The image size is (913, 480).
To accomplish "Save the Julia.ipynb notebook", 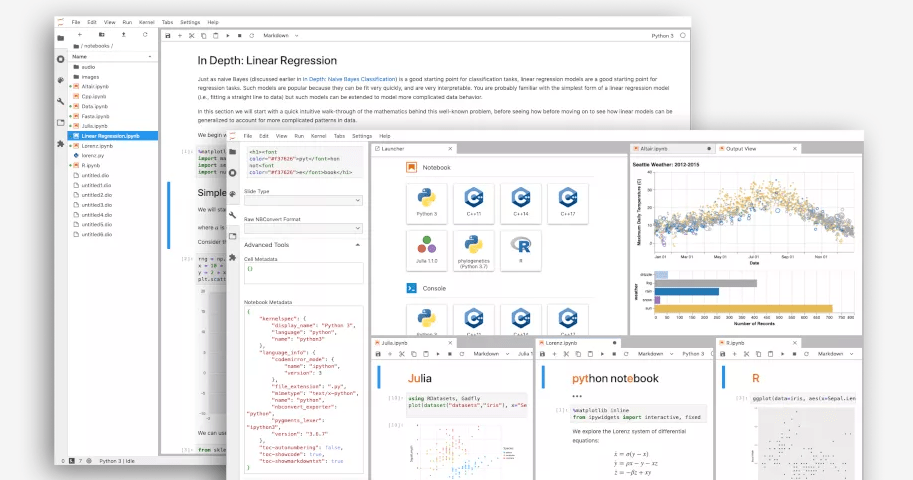I will pyautogui.click(x=378, y=354).
